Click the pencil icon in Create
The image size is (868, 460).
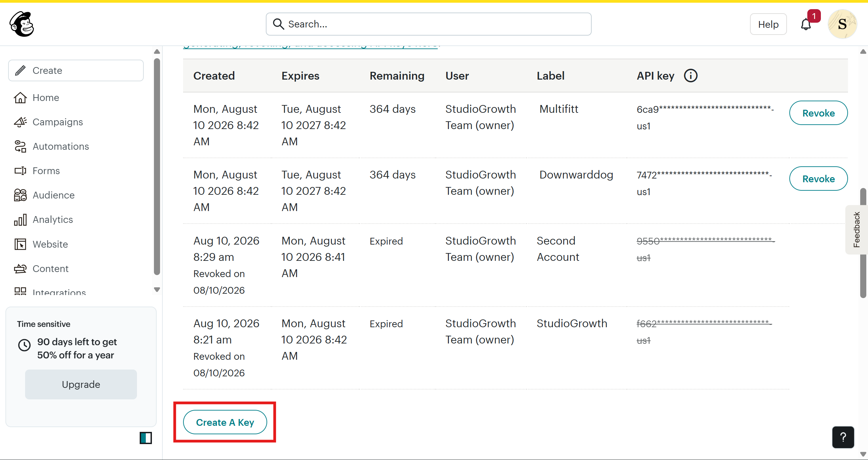pyautogui.click(x=20, y=70)
